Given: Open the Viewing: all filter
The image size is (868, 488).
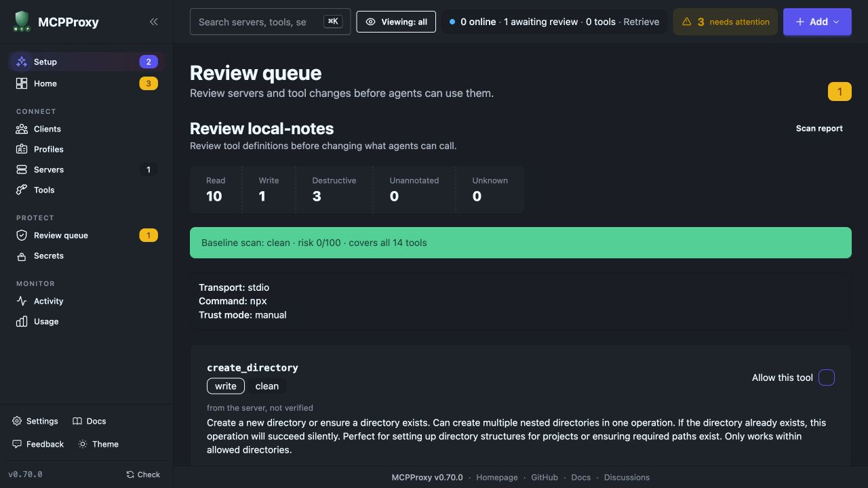Looking at the screenshot, I should click(396, 22).
